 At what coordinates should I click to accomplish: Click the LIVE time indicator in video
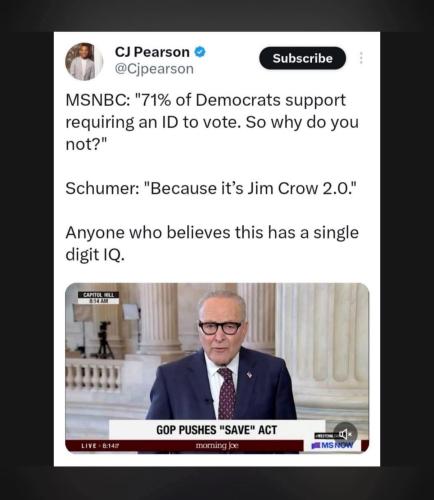99,446
